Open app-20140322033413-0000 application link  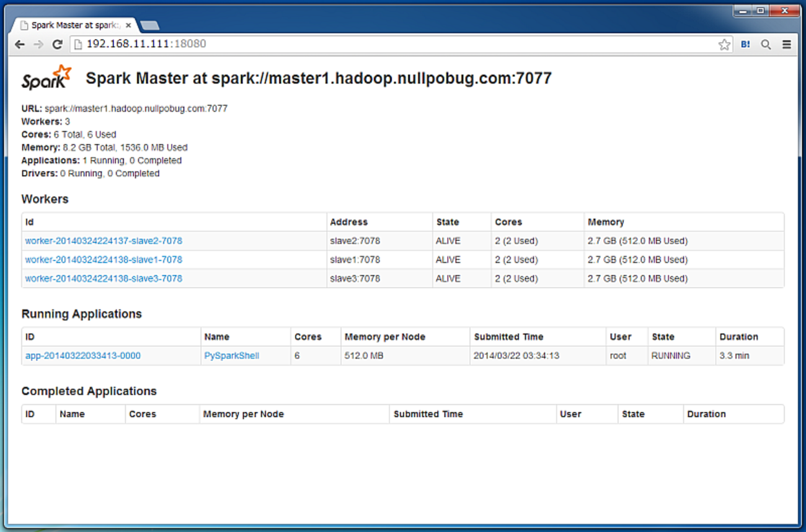[82, 356]
